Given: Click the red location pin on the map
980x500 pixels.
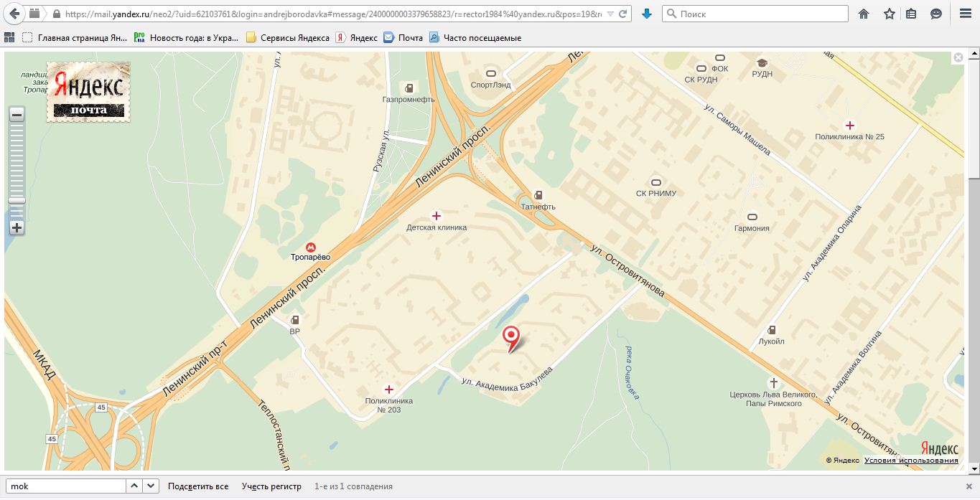Looking at the screenshot, I should tap(511, 337).
